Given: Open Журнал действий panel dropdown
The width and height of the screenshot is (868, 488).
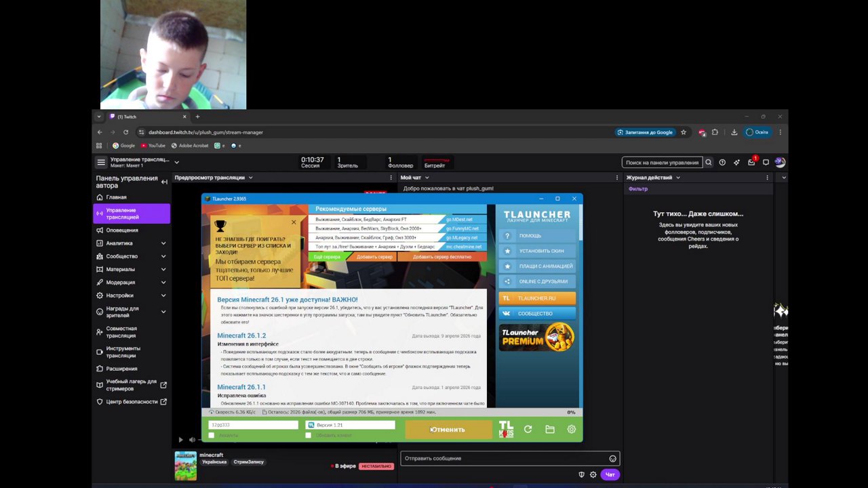Looking at the screenshot, I should [x=677, y=178].
